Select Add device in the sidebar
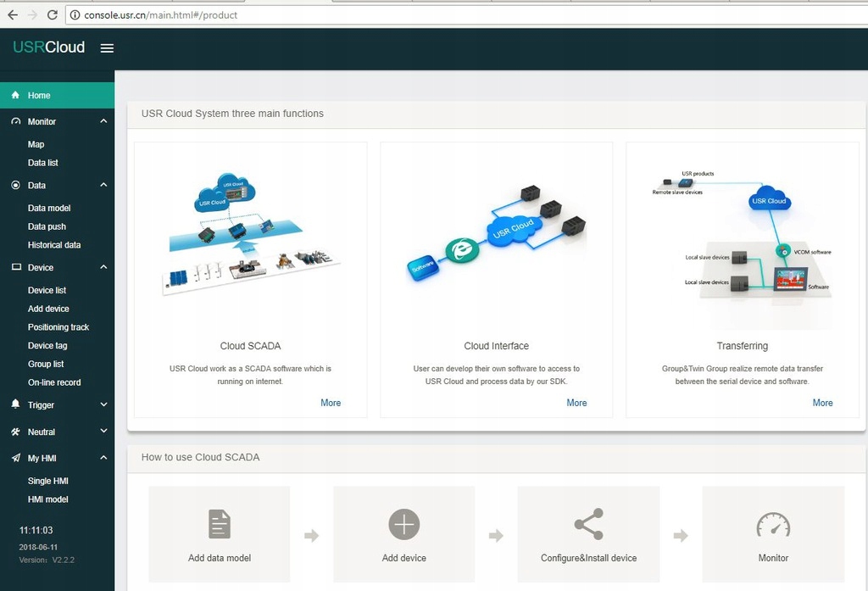The width and height of the screenshot is (868, 591). coord(48,309)
